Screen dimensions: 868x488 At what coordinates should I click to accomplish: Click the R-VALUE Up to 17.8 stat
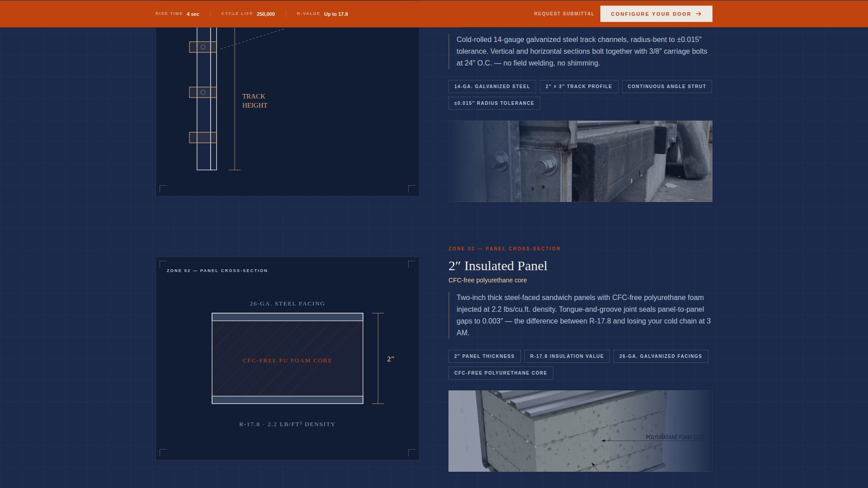tap(322, 14)
